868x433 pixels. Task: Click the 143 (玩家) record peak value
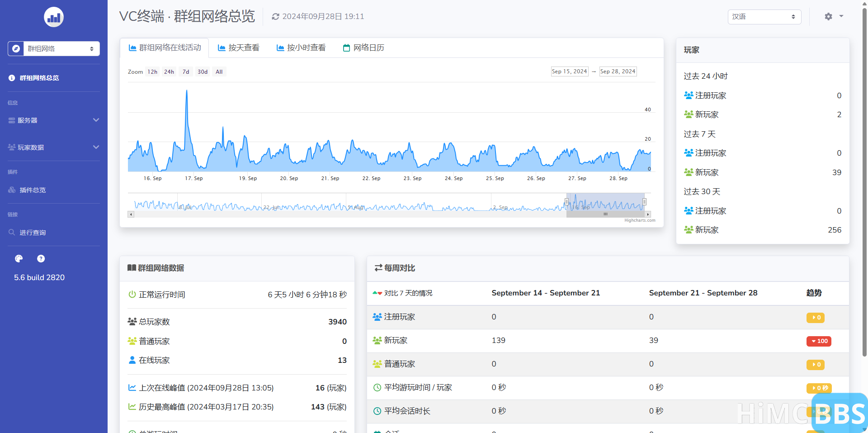[329, 407]
